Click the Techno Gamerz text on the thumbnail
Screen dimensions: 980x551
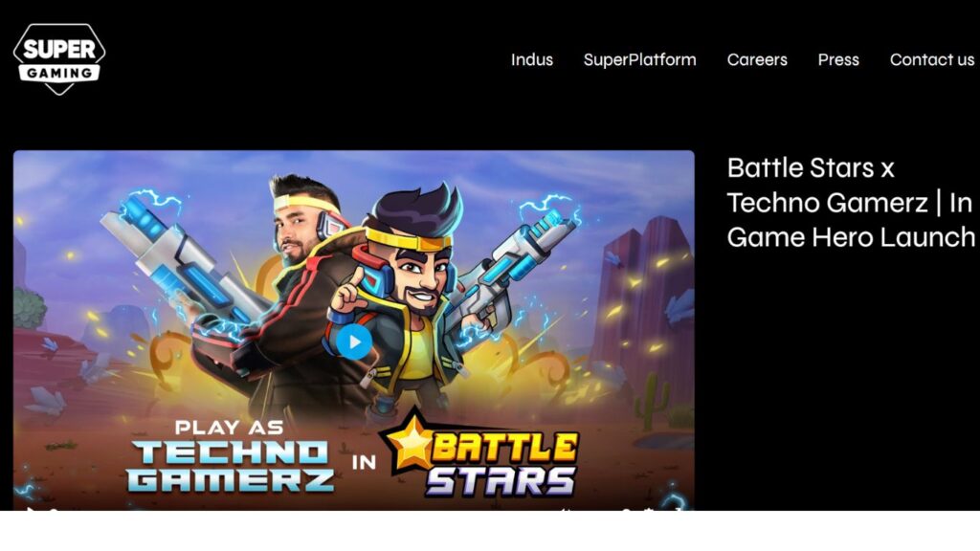pos(230,466)
